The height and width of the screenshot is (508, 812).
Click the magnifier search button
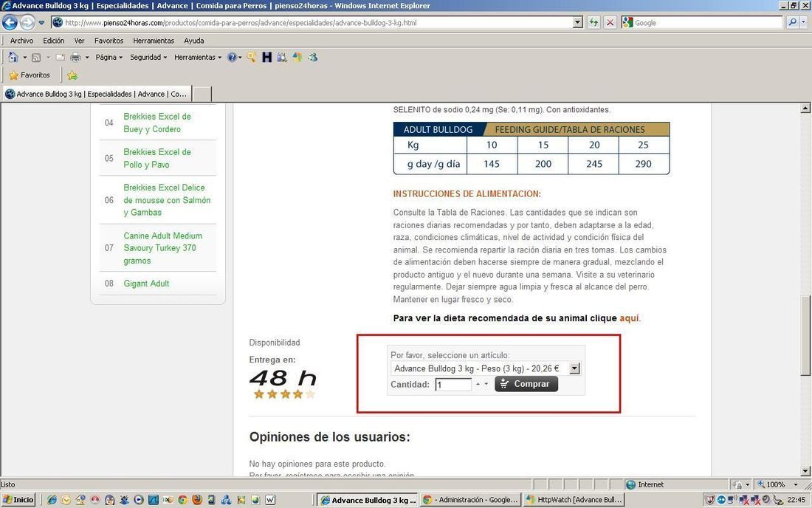tap(792, 22)
